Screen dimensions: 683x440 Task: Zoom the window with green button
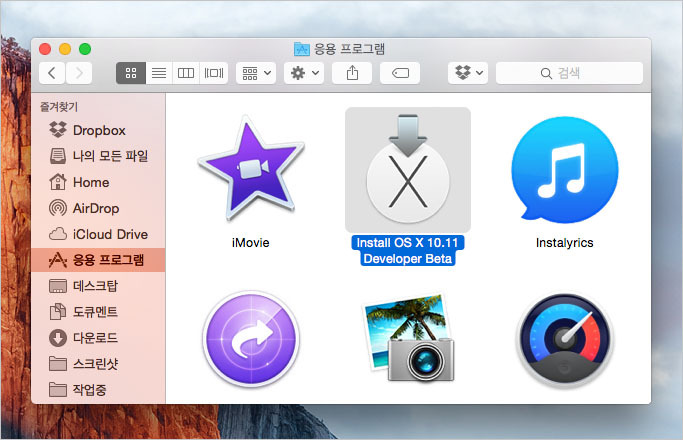tap(85, 49)
